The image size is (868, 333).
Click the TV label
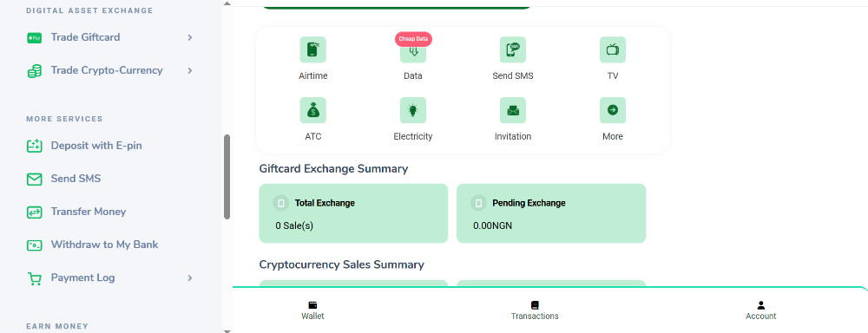(613, 75)
